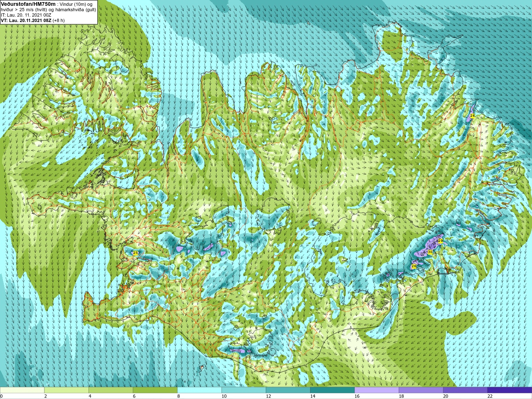Image resolution: width=532 pixels, height=399 pixels.
Task: Click the 'VT: Lau. 20.11.2021 08Z (+8 h)' line
Action: [x=33, y=20]
